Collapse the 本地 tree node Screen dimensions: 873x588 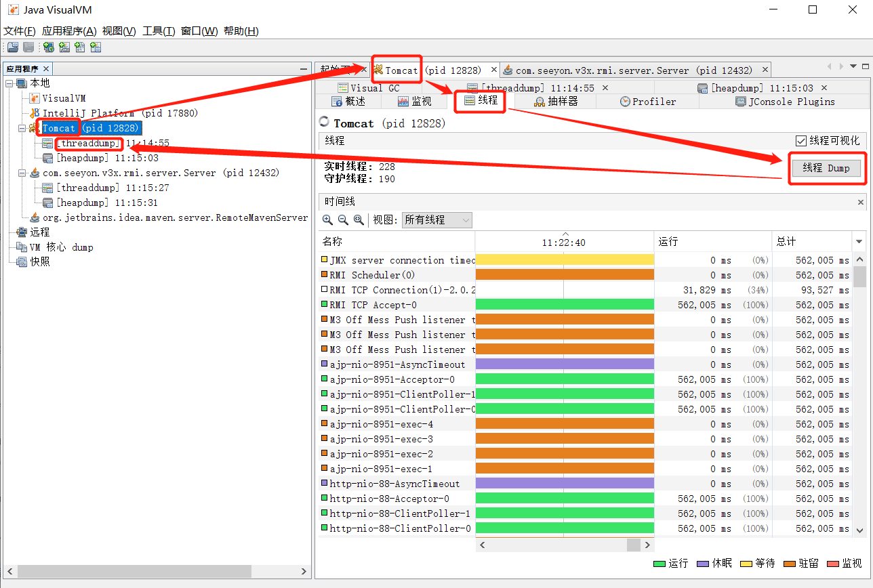click(x=9, y=83)
